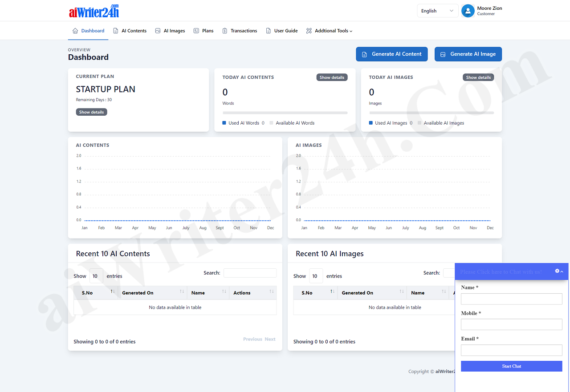Screen dimensions: 570x392
Task: Click the Start Chat button
Action: coord(511,366)
